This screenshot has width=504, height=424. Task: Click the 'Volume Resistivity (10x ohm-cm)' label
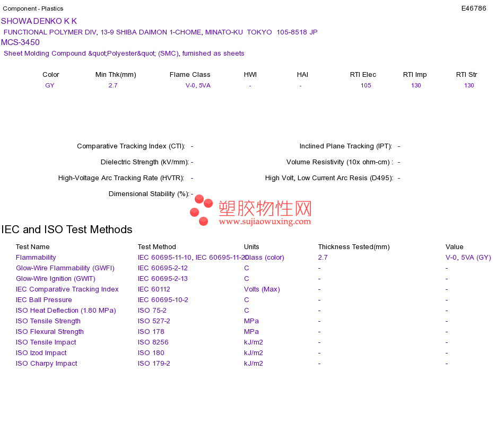tap(340, 162)
